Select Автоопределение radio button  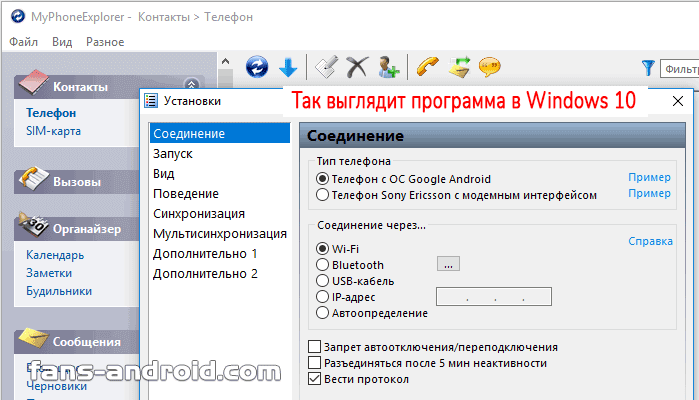(322, 313)
